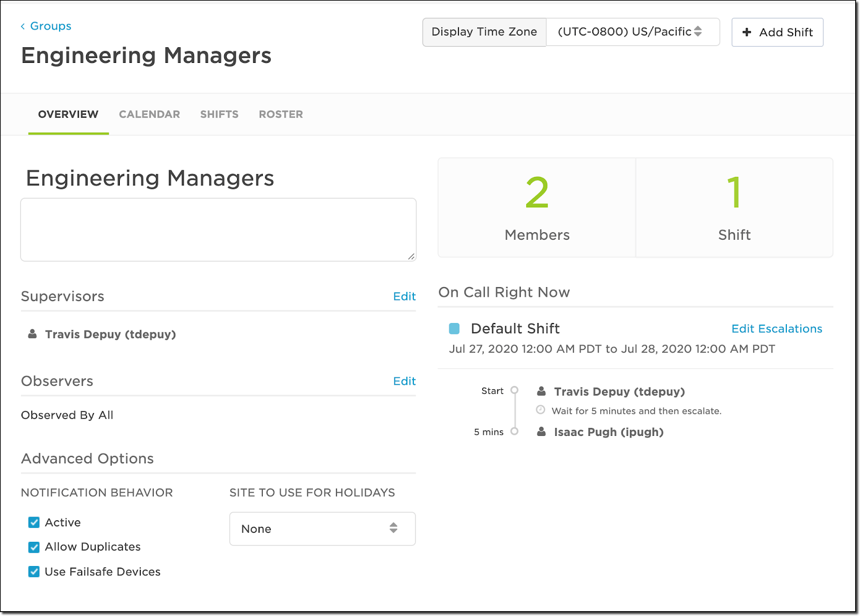Click the Start timeline circle marker
The height and width of the screenshot is (616, 860).
[x=514, y=390]
